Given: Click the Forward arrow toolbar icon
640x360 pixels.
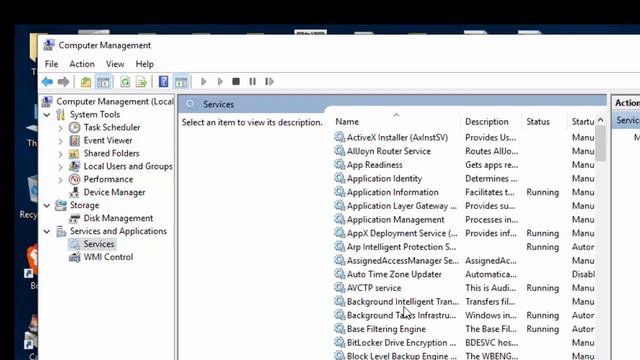Looking at the screenshot, I should point(63,82).
